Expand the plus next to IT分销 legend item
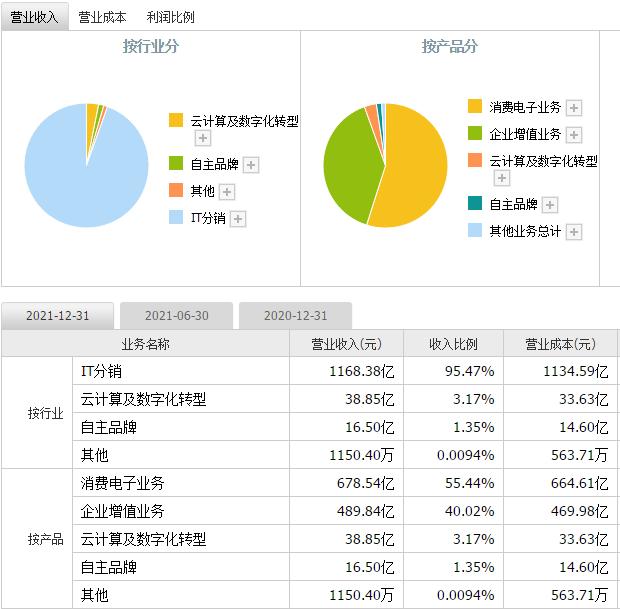The width and height of the screenshot is (620, 609). point(238,219)
